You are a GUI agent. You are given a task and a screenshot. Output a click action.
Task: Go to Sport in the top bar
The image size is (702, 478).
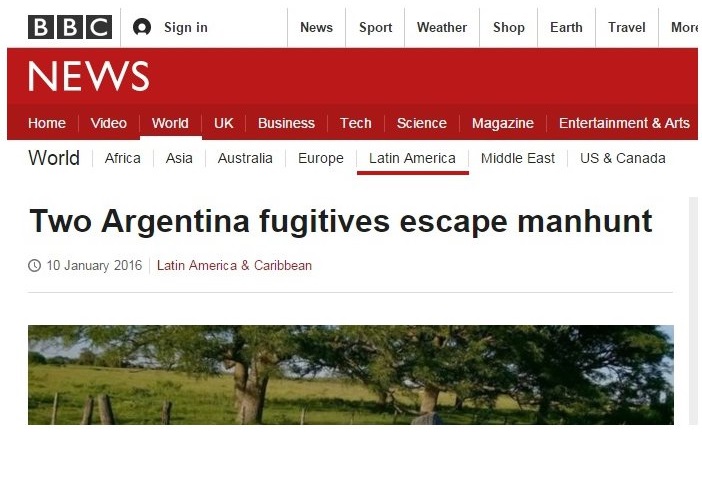[x=375, y=27]
